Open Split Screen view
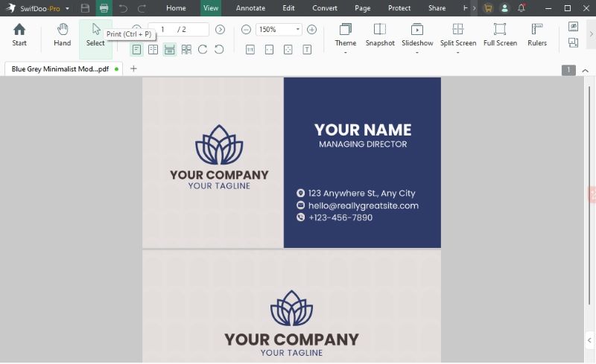Screen dimensions: 596x364 coord(458,35)
